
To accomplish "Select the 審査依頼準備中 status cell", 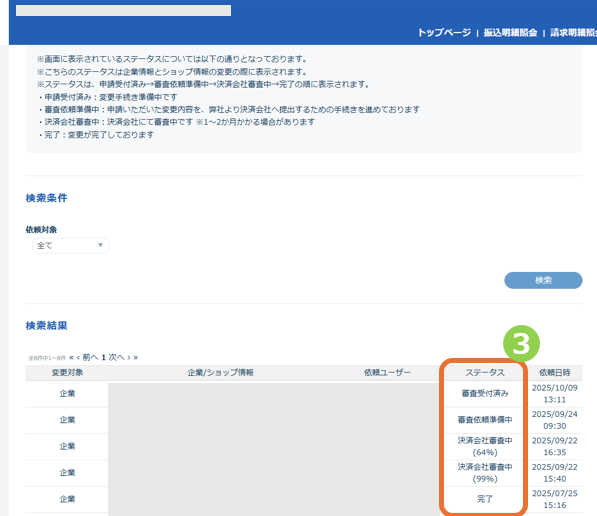I will 485,420.
